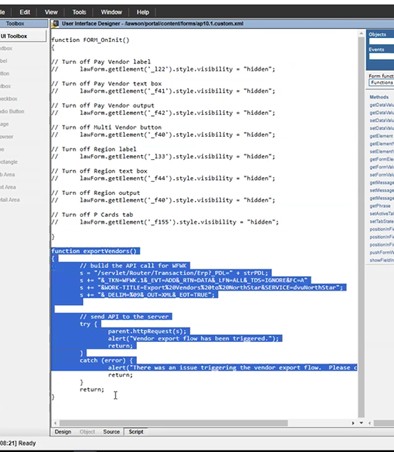Image resolution: width=394 pixels, height=452 pixels.
Task: Click the 'Turn off Pay Vendor text box' comment
Action: click(x=107, y=84)
